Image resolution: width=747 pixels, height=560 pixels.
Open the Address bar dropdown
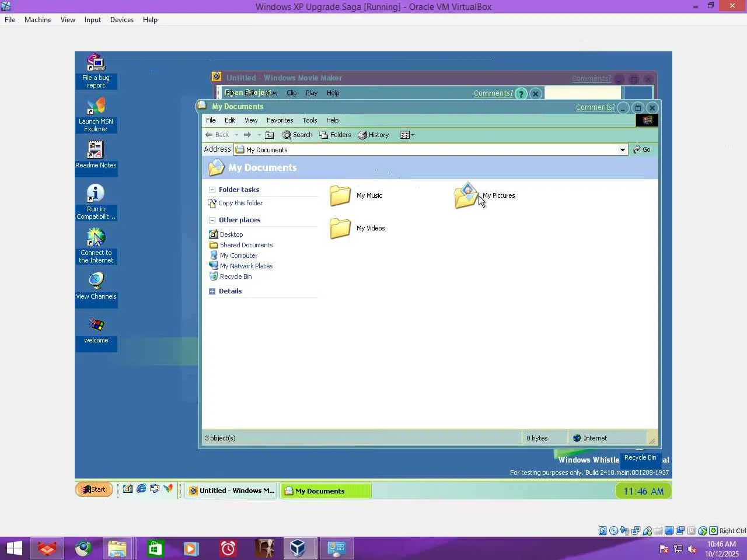click(623, 150)
